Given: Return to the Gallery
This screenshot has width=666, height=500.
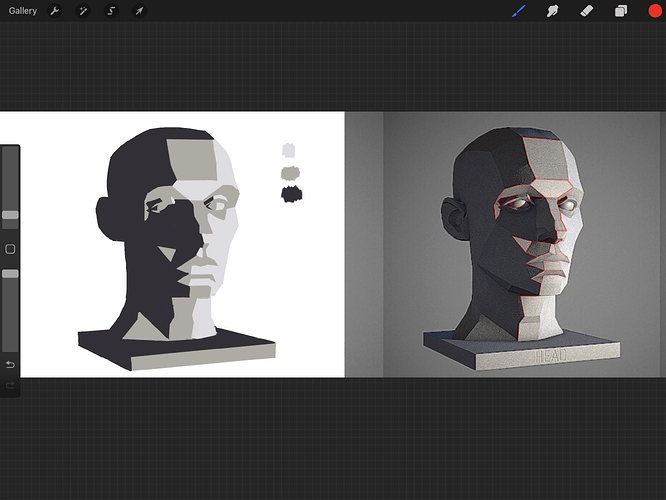Looking at the screenshot, I should point(23,11).
